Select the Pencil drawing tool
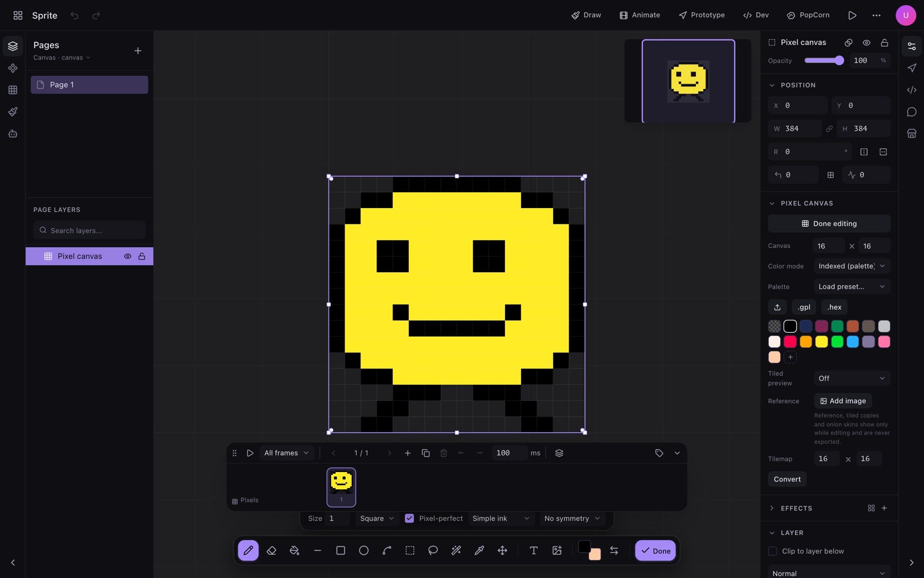Image resolution: width=924 pixels, height=578 pixels. 248,550
